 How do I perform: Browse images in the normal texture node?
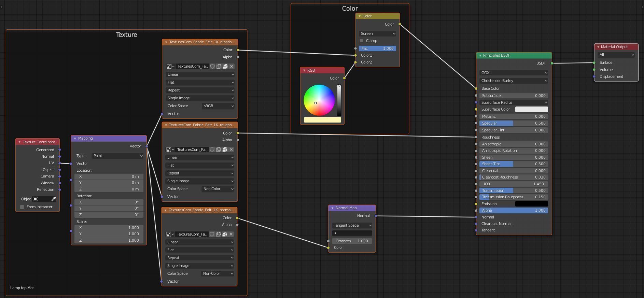click(170, 234)
